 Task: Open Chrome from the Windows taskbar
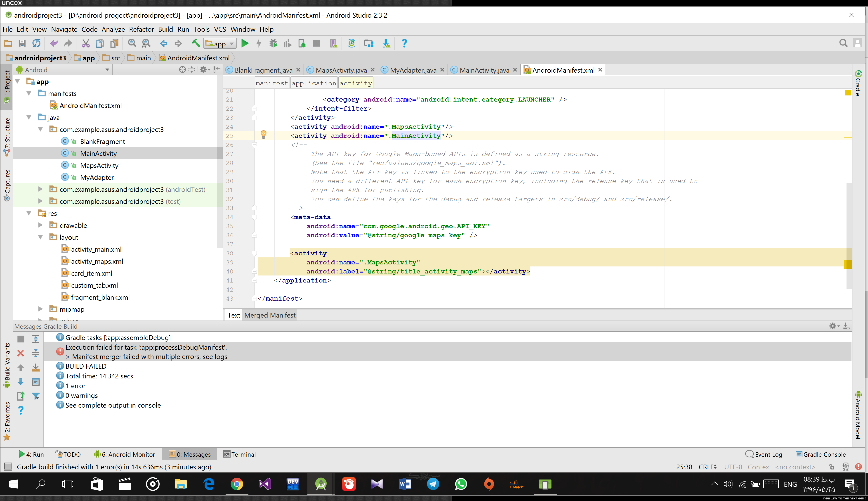(x=237, y=484)
